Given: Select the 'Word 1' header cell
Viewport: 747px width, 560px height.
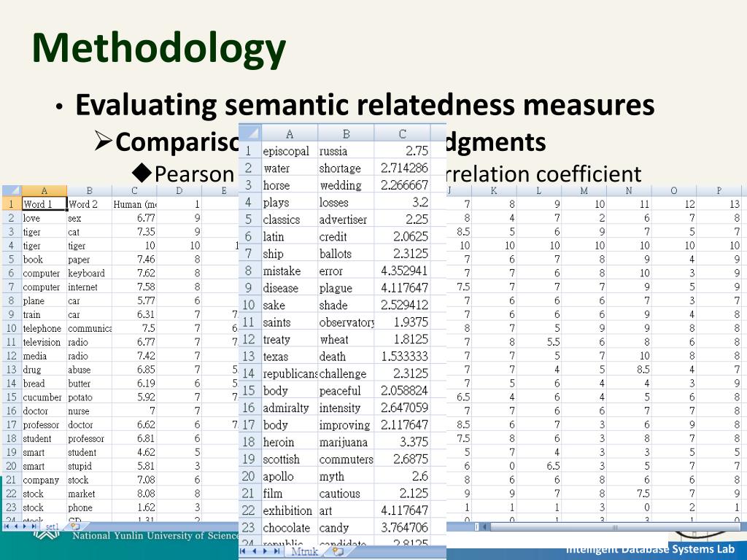Looking at the screenshot, I should pos(44,204).
